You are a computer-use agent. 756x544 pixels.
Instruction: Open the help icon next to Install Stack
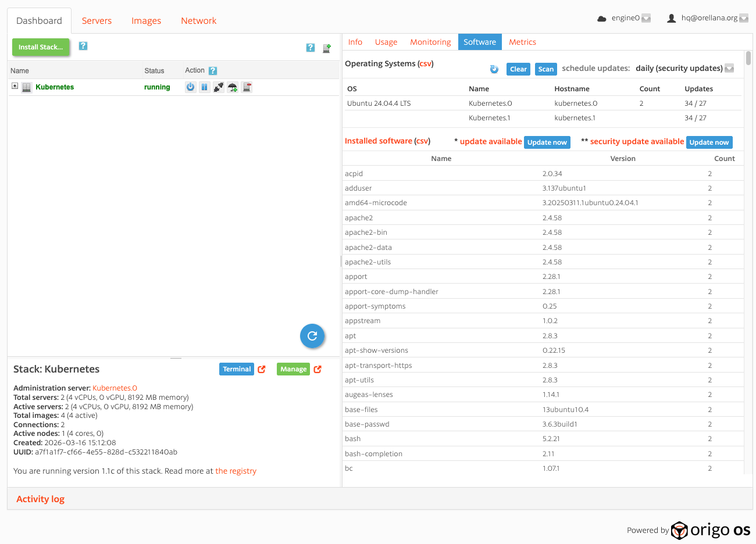(x=83, y=46)
